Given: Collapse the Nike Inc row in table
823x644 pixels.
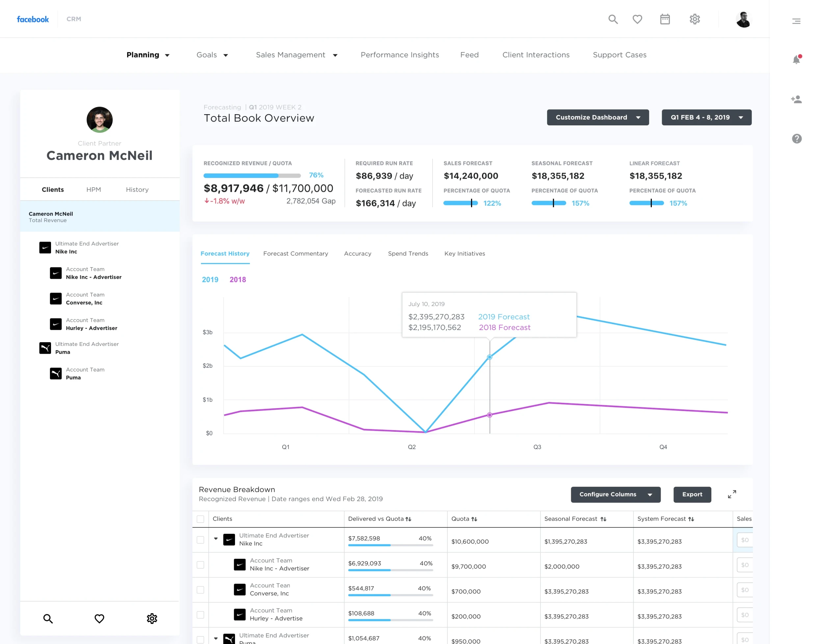Looking at the screenshot, I should (x=216, y=539).
